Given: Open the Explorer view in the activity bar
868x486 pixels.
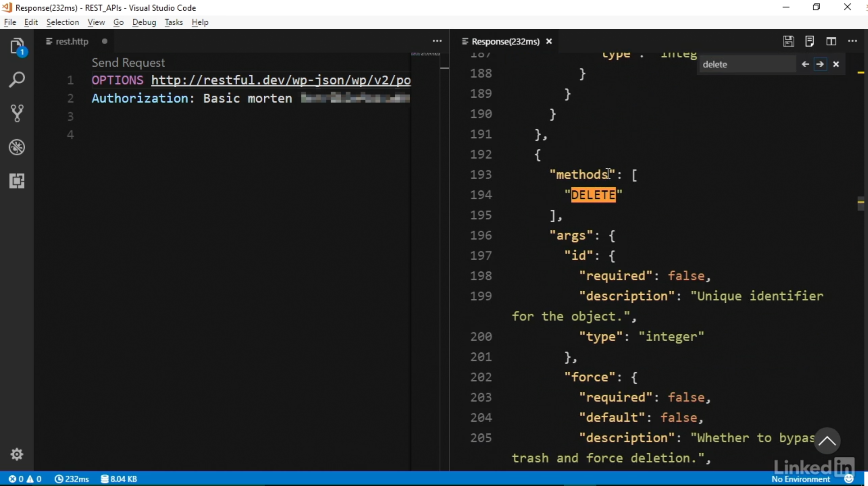Looking at the screenshot, I should (17, 46).
